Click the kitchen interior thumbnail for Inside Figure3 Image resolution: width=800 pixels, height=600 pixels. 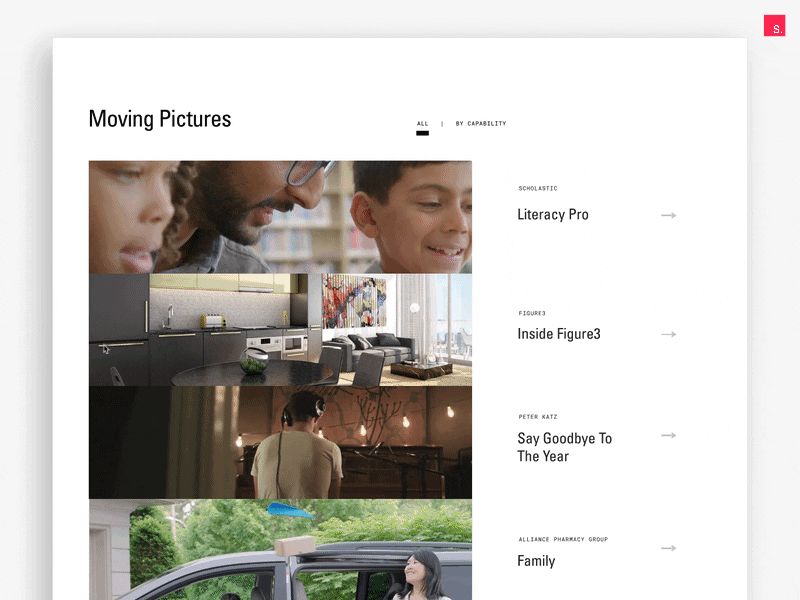(280, 330)
